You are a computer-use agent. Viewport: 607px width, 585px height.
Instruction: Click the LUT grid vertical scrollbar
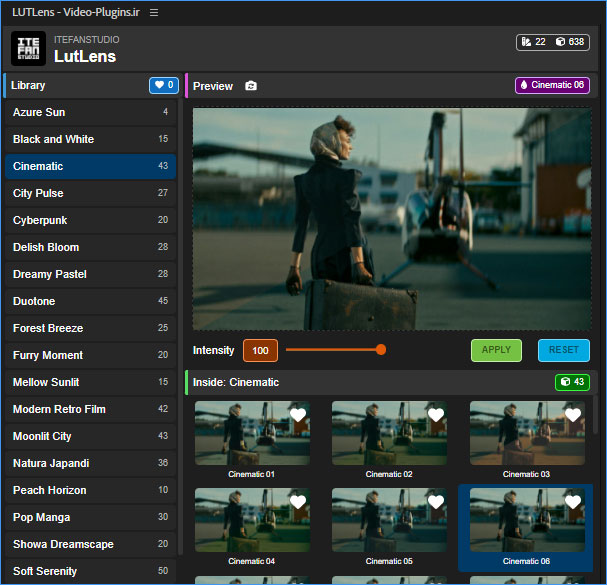595,414
